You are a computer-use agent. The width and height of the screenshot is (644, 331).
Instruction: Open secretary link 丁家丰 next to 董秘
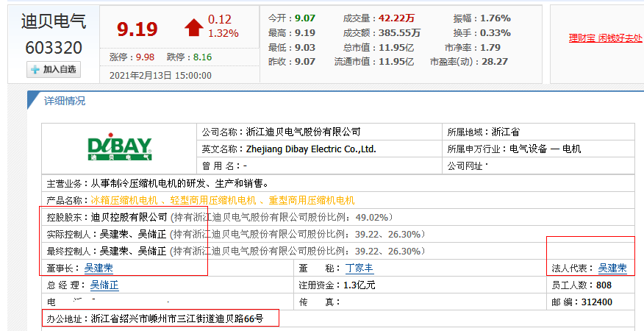tap(359, 268)
